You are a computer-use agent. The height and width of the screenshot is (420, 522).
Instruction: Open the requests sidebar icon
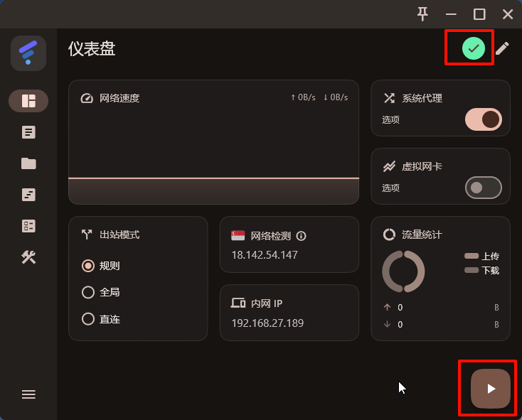click(28, 195)
